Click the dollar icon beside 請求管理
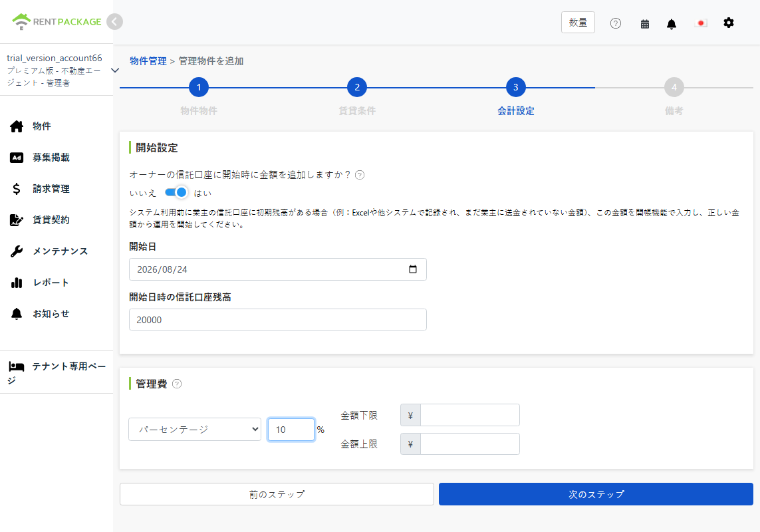The width and height of the screenshot is (760, 532). point(17,189)
